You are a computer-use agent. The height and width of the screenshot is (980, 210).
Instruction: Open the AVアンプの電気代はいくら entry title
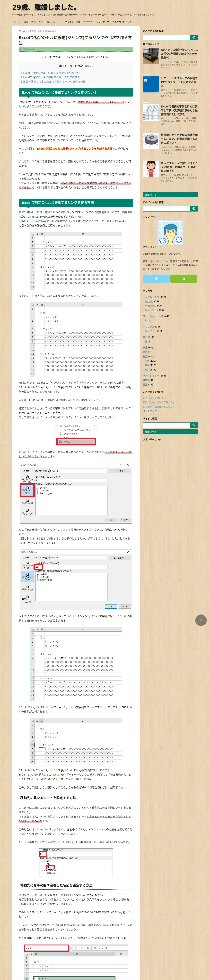pyautogui.click(x=179, y=54)
